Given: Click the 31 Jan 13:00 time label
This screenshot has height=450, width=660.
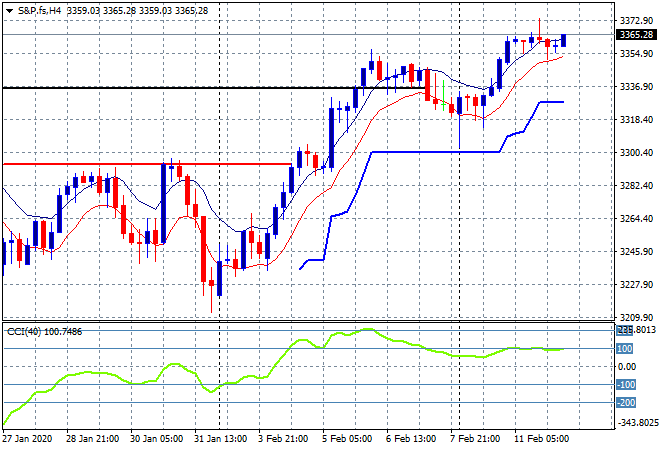Looking at the screenshot, I should pyautogui.click(x=220, y=439).
